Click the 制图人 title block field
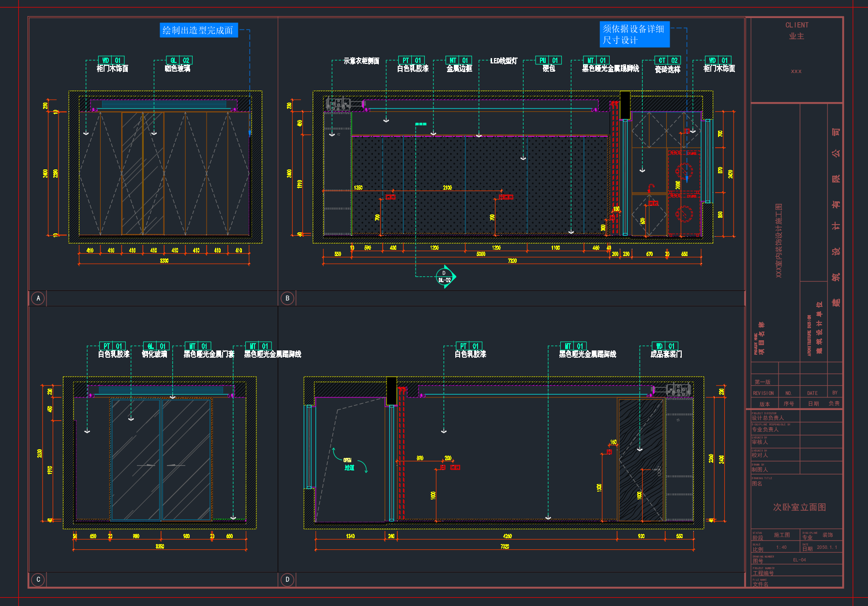This screenshot has width=868, height=606. (x=760, y=470)
